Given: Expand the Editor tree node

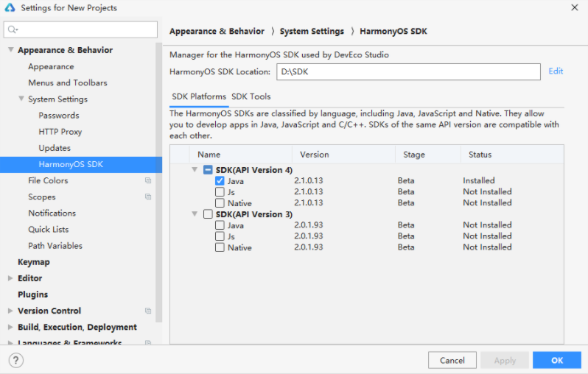Looking at the screenshot, I should (x=10, y=278).
